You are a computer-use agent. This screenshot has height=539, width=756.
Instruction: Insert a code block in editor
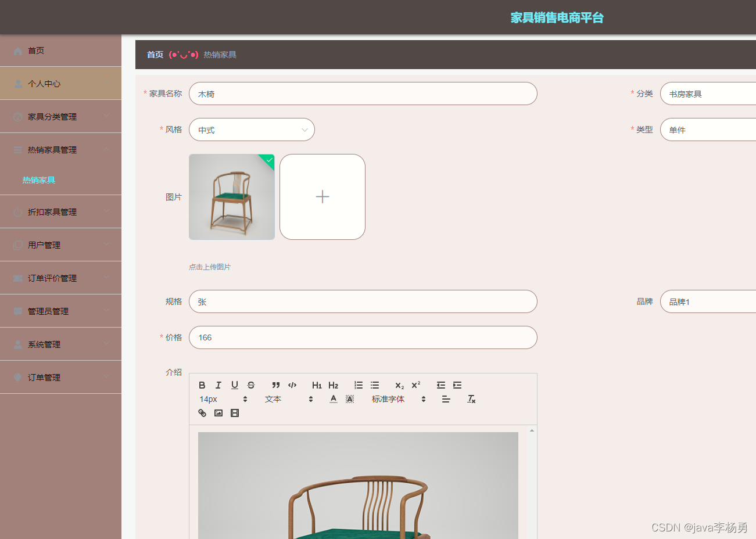[x=292, y=385]
